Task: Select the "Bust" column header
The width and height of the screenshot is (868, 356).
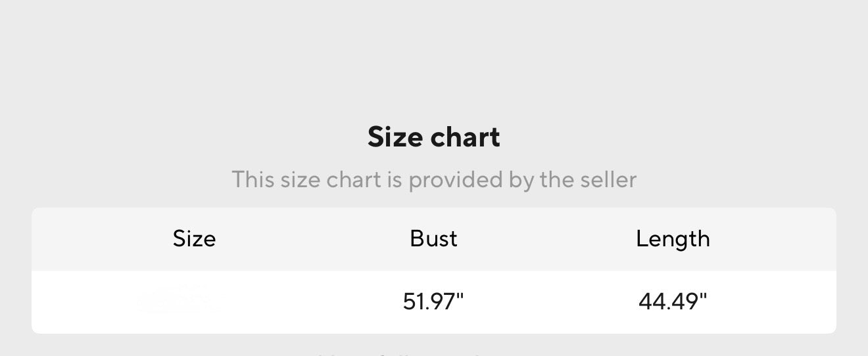Action: (x=433, y=238)
